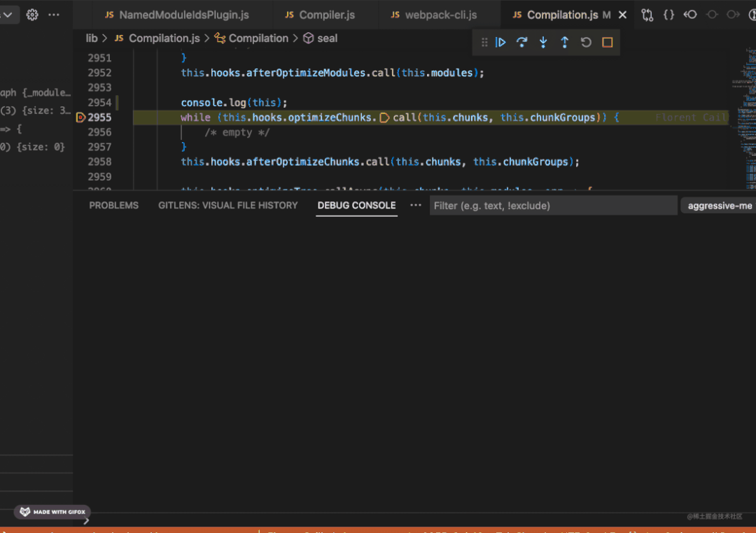This screenshot has width=756, height=533.
Task: Open the PROBLEMS panel tab
Action: [x=114, y=206]
